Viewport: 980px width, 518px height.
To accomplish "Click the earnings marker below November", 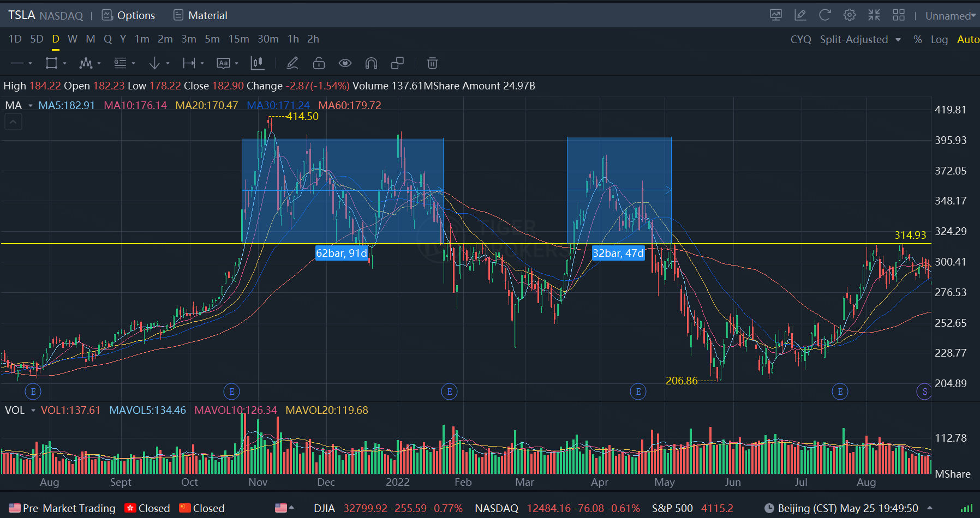I will pyautogui.click(x=232, y=391).
